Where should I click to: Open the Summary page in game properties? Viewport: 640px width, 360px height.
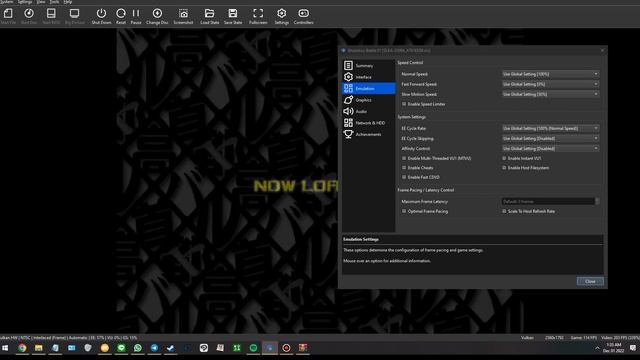369,65
